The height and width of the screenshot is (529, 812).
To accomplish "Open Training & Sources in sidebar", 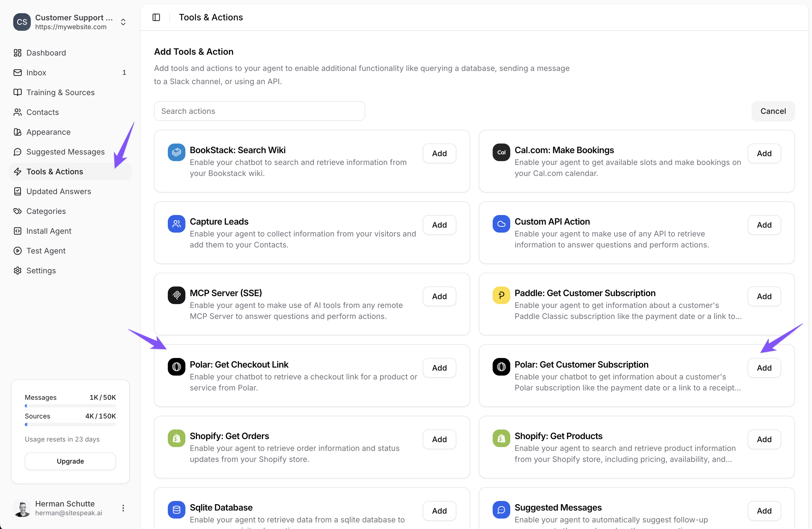I will [x=61, y=92].
